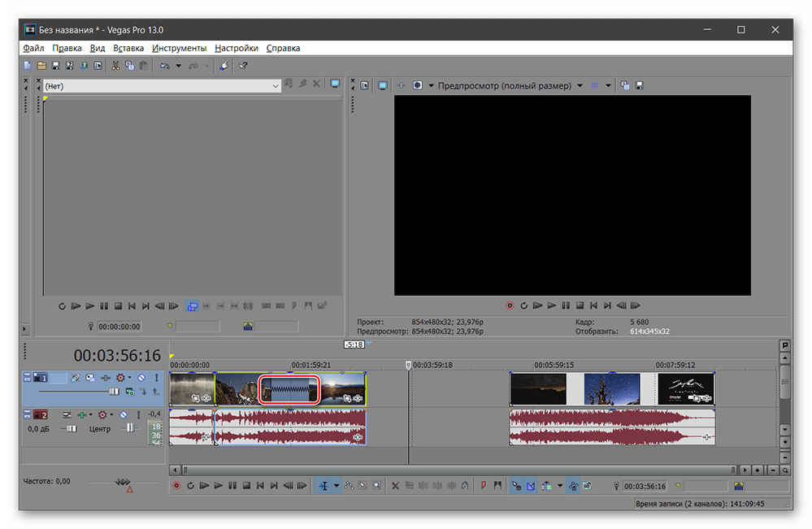Toggle loop playback in the video preview

point(524,306)
